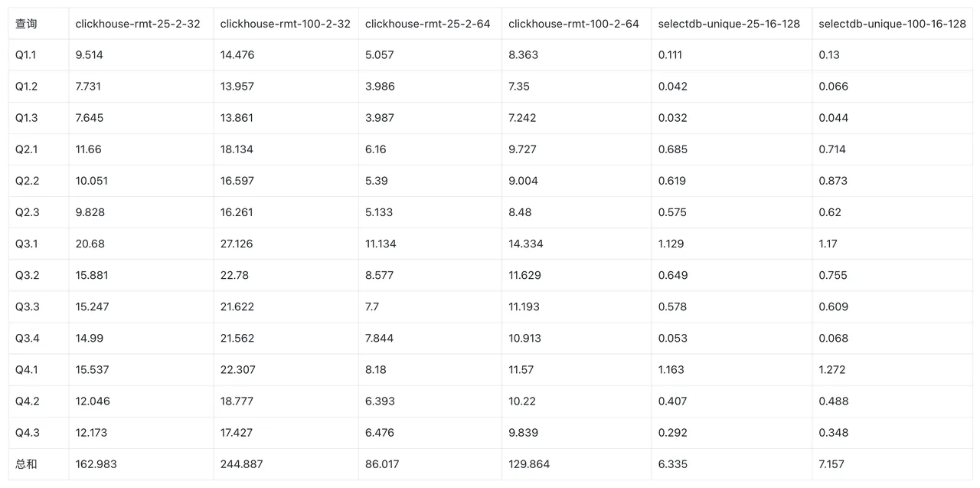Screen dimensions: 980x488
Task: Select the 总和 row label
Action: click(26, 464)
